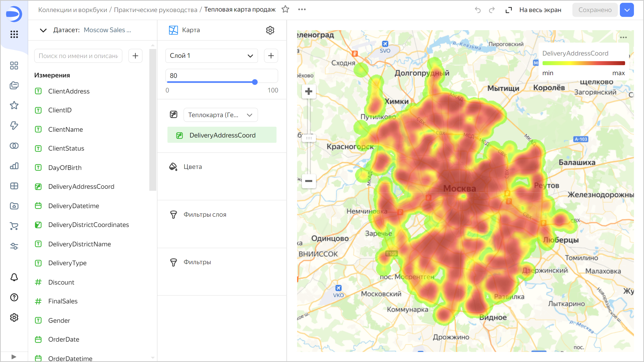Open the Теплокарта layer type dropdown

tap(220, 115)
